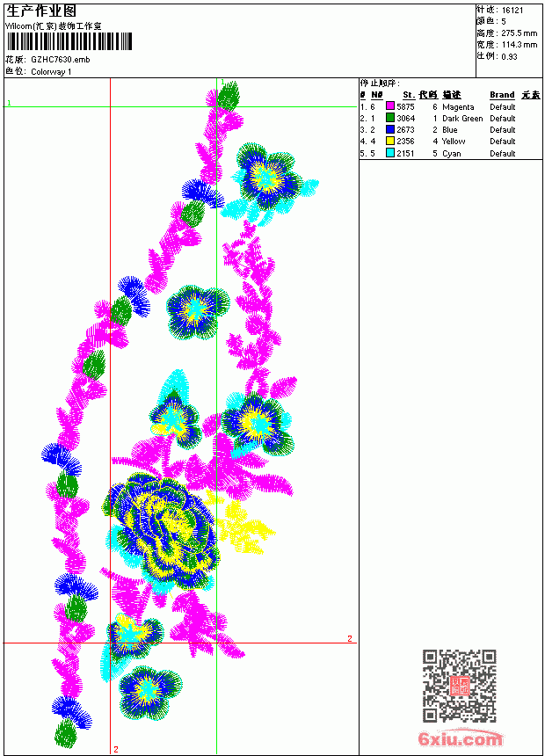Screen dimensions: 545x756
Task: Click the green leaf at design top
Action: [229, 95]
